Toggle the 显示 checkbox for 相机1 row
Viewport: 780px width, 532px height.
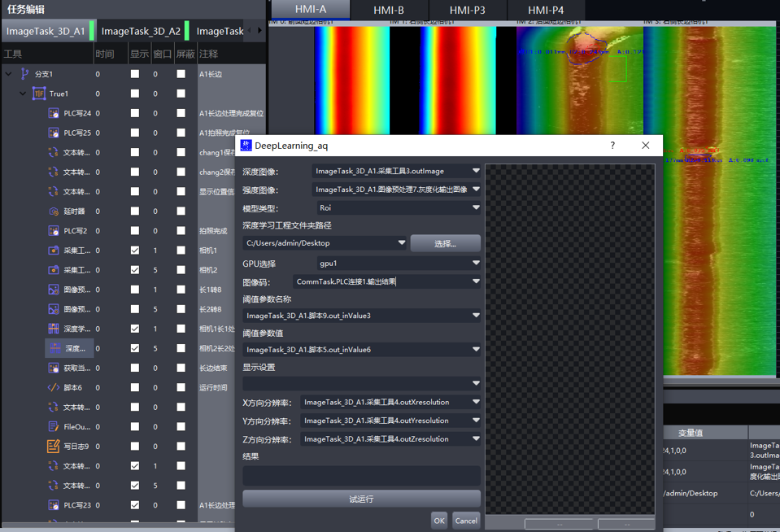coord(135,251)
